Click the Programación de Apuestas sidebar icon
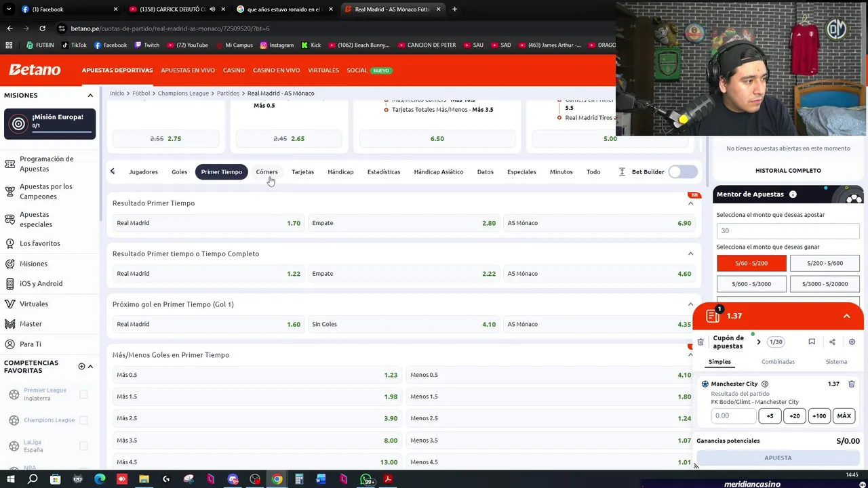868x488 pixels. 10,164
